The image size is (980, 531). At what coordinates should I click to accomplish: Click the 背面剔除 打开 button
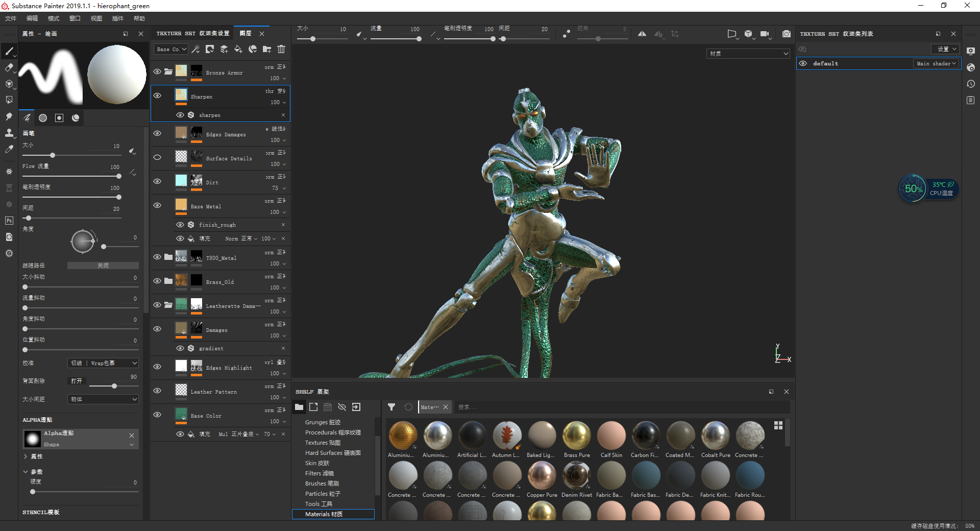click(77, 381)
